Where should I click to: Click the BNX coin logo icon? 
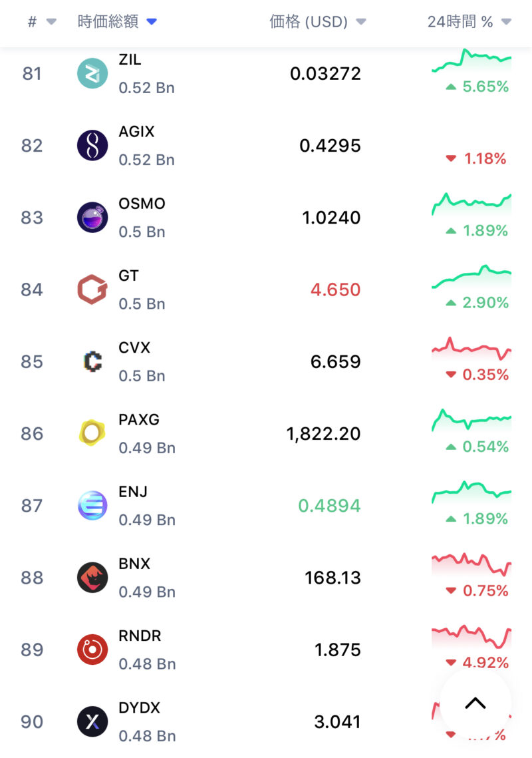point(92,578)
